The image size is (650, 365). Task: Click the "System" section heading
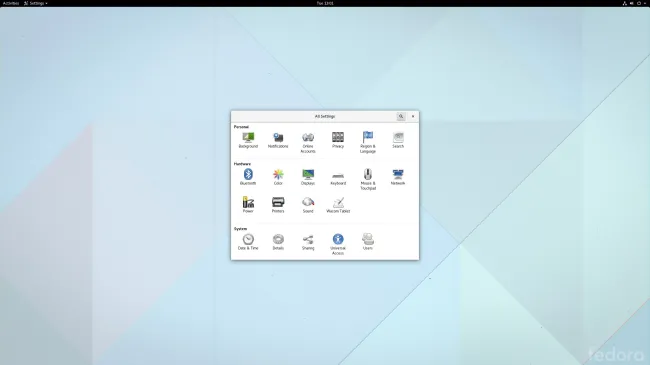[240, 229]
